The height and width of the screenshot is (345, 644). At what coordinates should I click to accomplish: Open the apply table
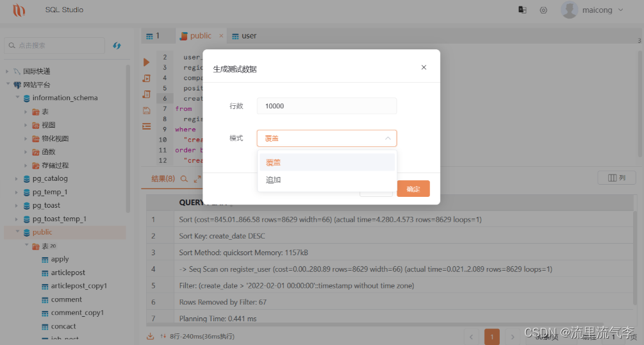point(60,259)
